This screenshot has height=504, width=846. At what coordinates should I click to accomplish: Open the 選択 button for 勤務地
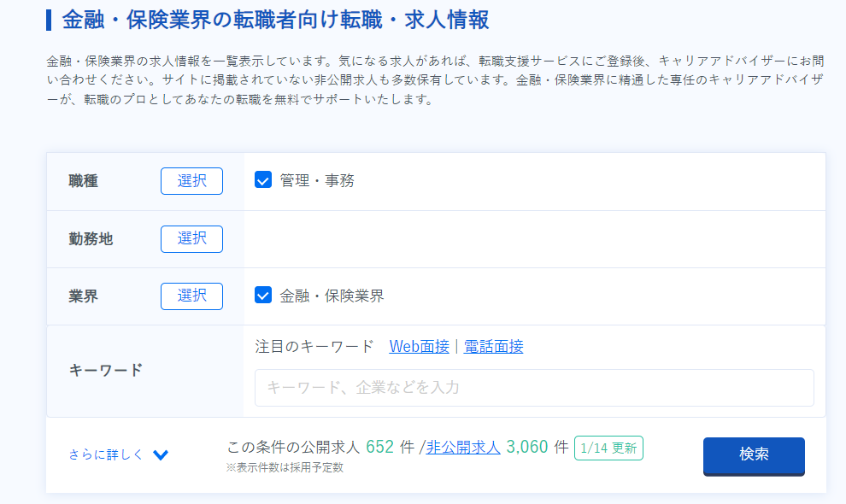(191, 238)
